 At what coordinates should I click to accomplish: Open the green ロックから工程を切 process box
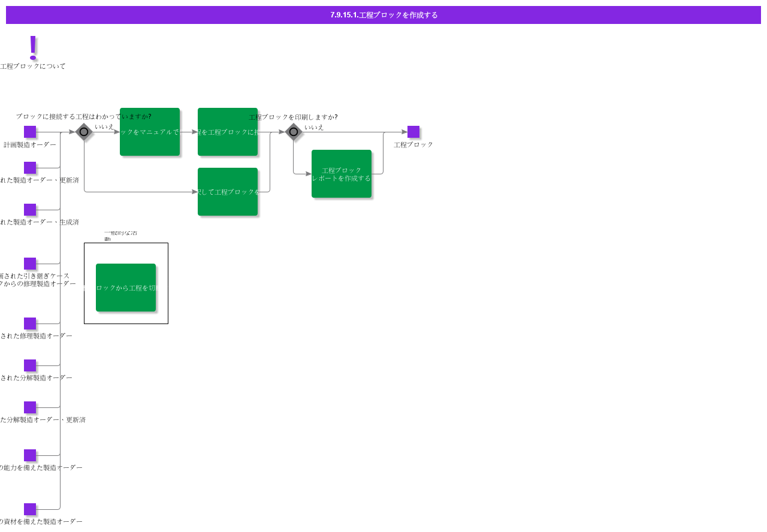pos(126,288)
